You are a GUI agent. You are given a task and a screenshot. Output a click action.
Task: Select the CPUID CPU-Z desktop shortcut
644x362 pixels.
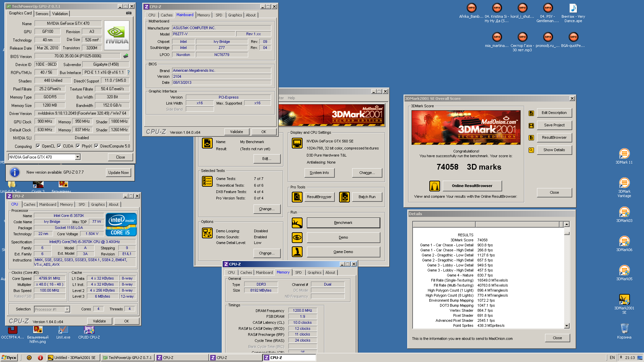tap(89, 332)
